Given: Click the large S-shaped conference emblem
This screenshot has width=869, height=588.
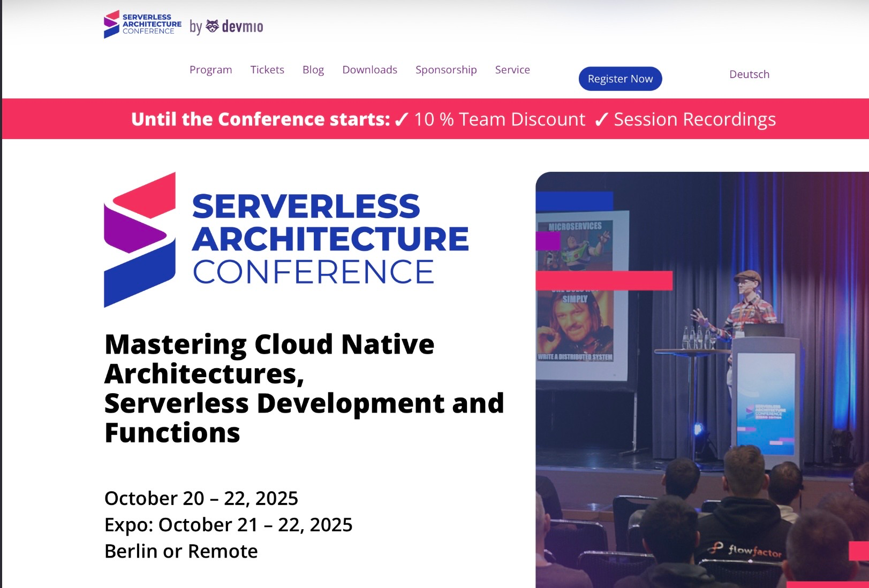Looking at the screenshot, I should point(140,240).
